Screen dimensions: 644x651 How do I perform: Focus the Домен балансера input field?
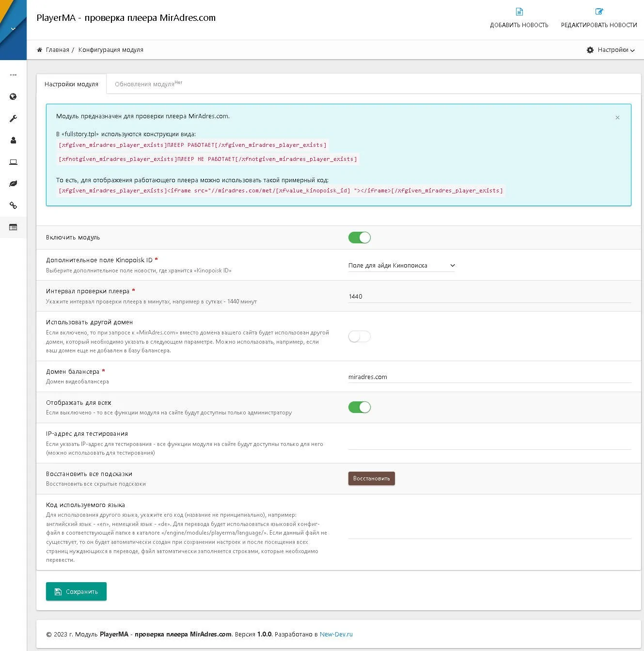click(489, 377)
